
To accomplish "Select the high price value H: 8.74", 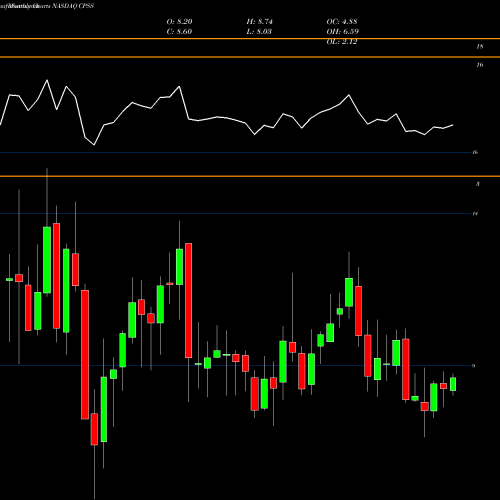I will pyautogui.click(x=259, y=22).
